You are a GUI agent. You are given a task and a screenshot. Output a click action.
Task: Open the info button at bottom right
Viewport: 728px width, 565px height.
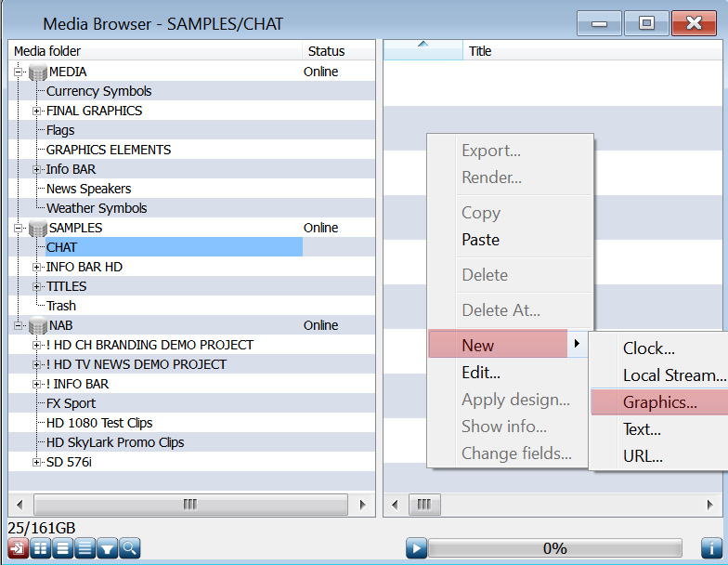point(711,548)
